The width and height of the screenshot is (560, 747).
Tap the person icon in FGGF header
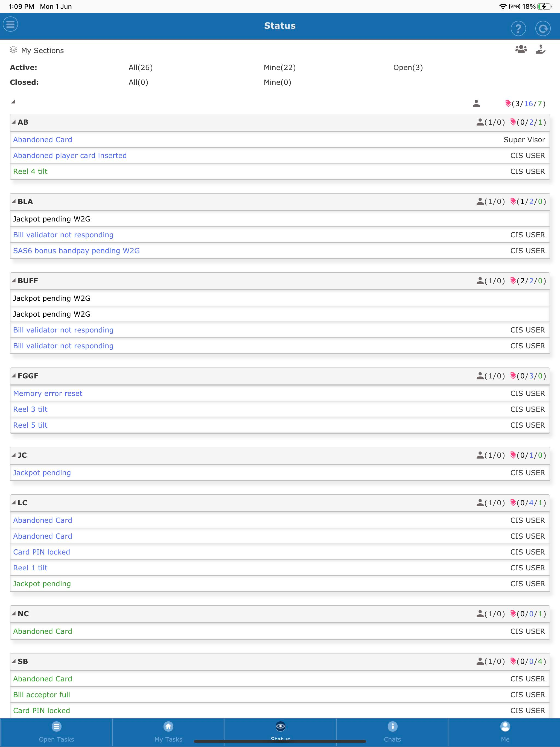click(480, 376)
